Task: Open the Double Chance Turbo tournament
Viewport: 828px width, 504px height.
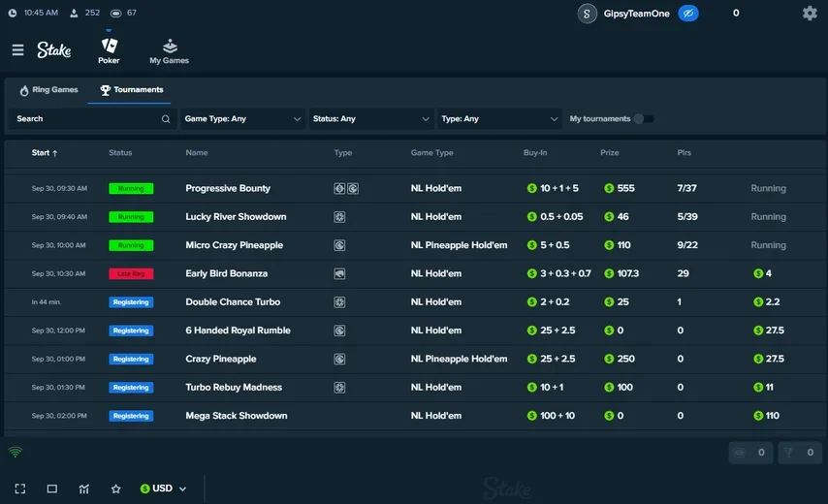Action: pos(233,302)
